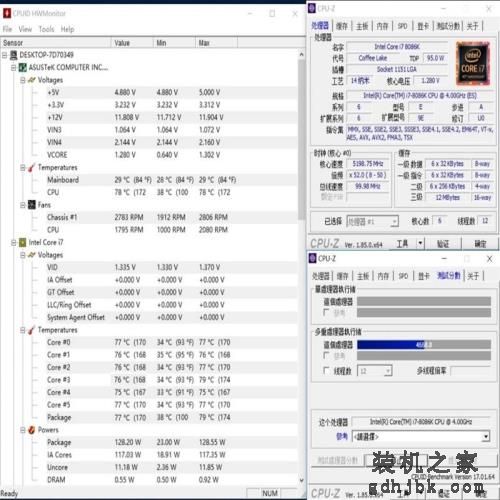This screenshot has width=500, height=500.
Task: Click the lower CPU-Z window title icon
Action: (x=312, y=258)
